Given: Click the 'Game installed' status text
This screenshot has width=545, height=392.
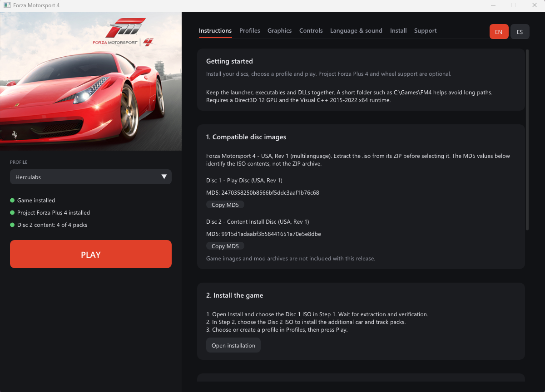Looking at the screenshot, I should pos(36,200).
